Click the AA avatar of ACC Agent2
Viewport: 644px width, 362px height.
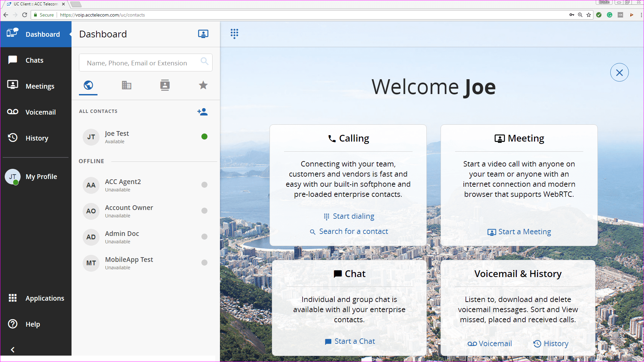(91, 185)
